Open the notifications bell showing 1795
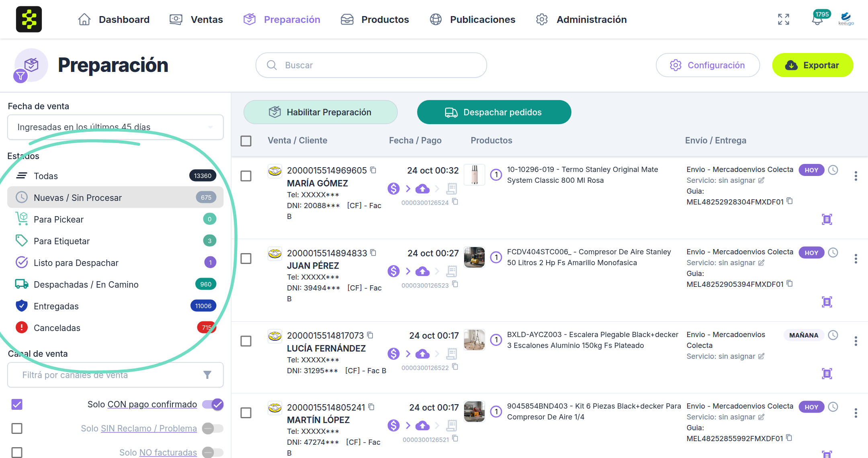The height and width of the screenshot is (458, 868). (817, 19)
